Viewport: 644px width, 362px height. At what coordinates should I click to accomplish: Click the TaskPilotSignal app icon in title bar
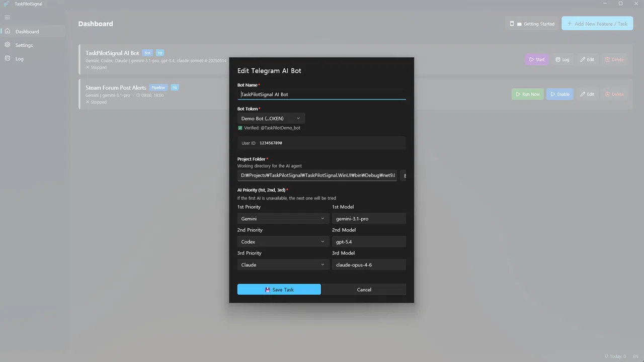point(6,4)
